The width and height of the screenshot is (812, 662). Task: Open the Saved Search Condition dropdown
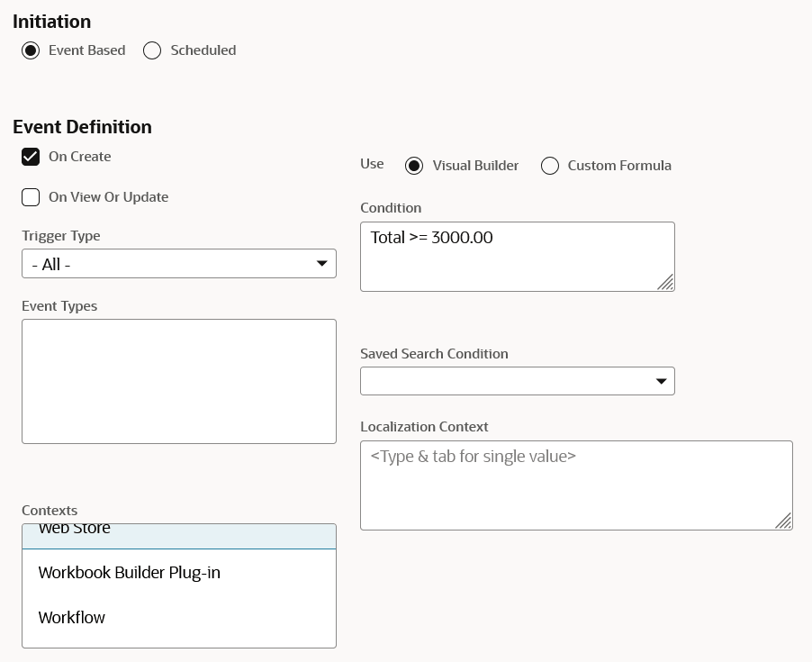click(518, 381)
